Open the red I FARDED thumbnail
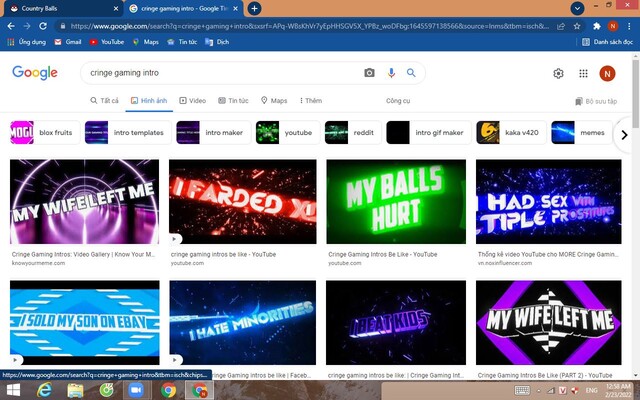 [x=242, y=202]
